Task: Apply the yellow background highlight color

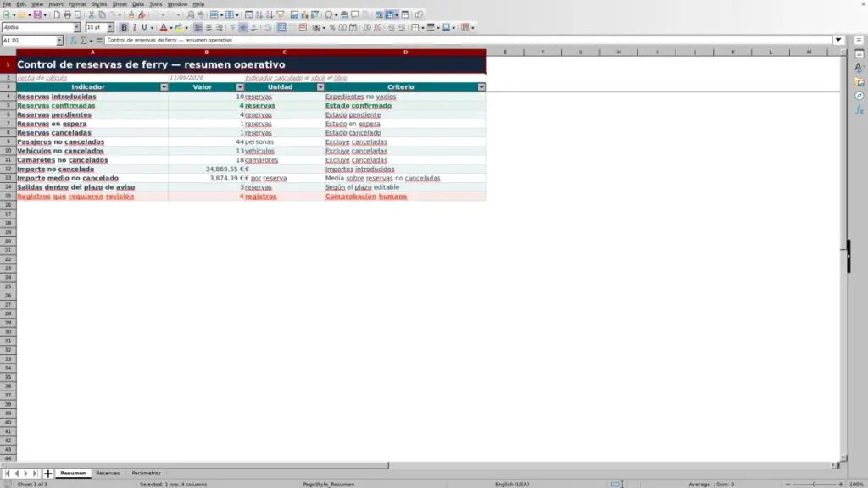Action: [x=178, y=28]
